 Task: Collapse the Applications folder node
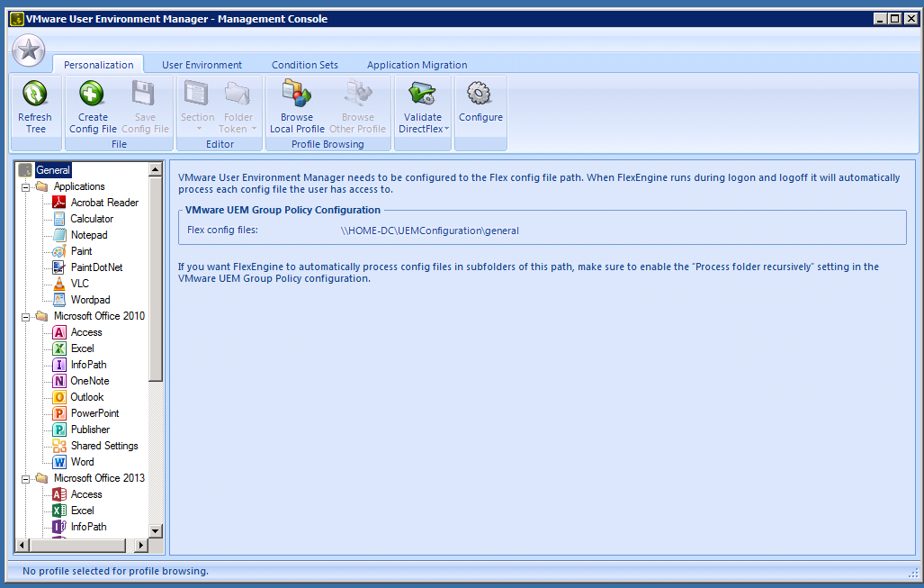(26, 186)
